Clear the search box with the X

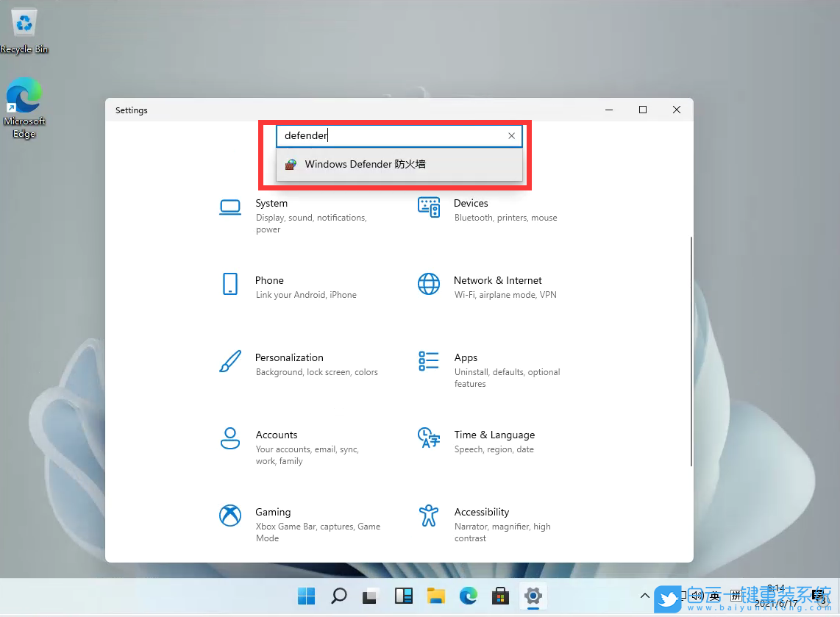pos(511,135)
